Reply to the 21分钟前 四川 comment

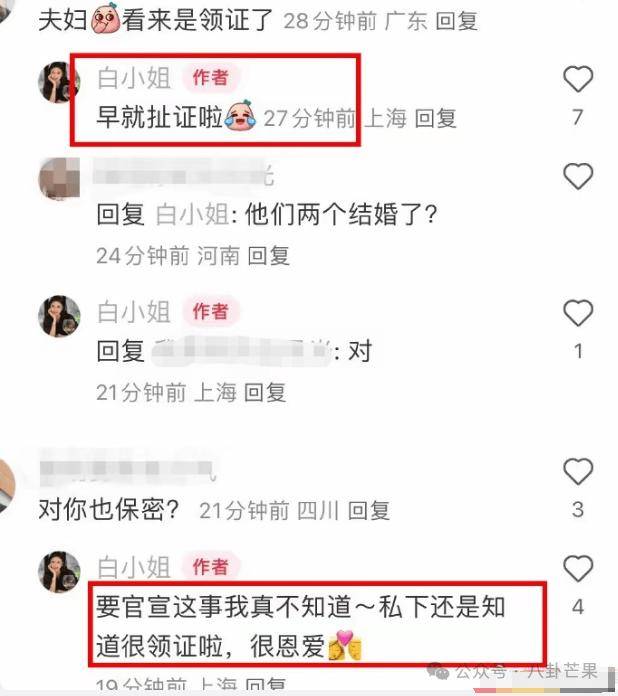click(x=369, y=510)
